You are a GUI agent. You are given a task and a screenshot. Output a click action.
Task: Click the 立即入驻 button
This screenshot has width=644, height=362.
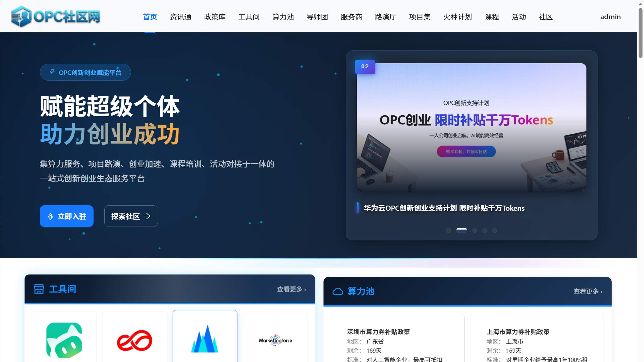point(67,216)
